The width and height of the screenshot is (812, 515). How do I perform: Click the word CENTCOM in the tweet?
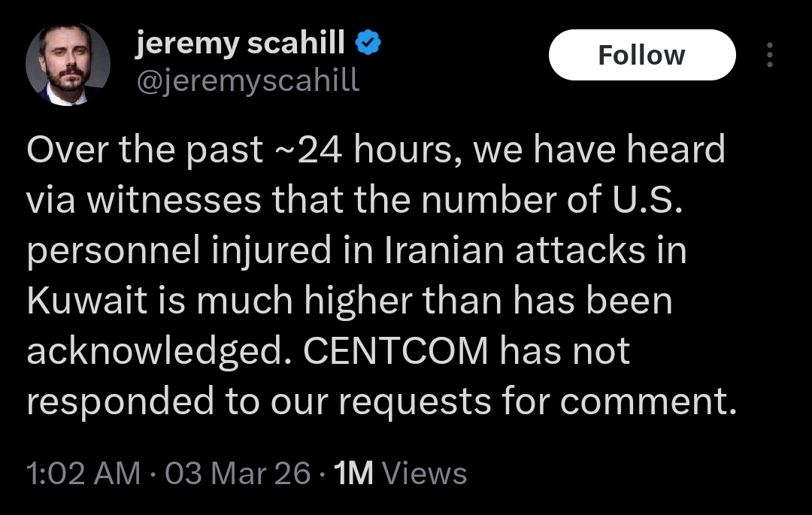(x=395, y=351)
